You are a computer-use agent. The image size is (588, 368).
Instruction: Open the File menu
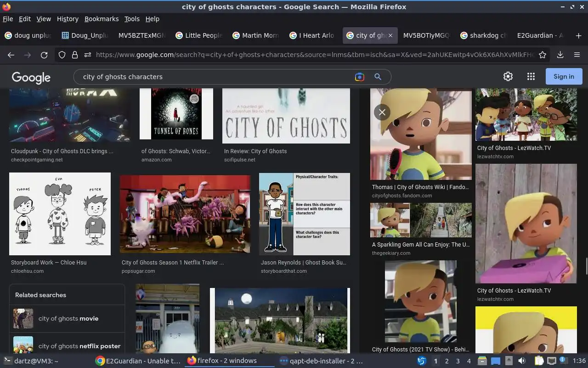[x=8, y=19]
